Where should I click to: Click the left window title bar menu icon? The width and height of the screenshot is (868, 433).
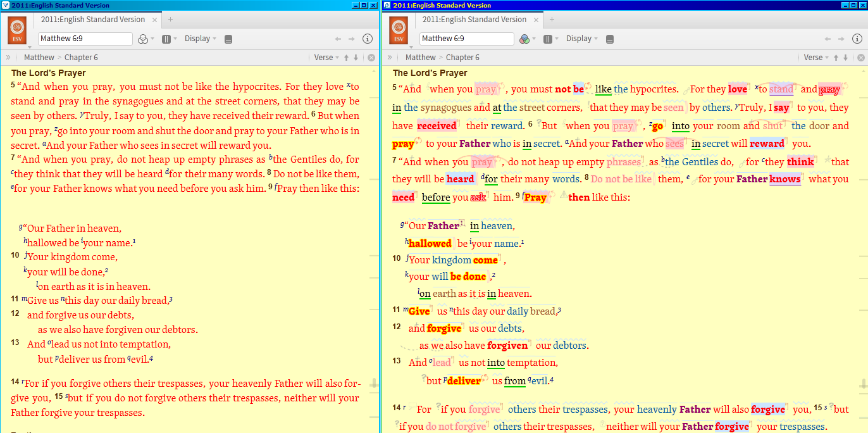pyautogui.click(x=6, y=5)
